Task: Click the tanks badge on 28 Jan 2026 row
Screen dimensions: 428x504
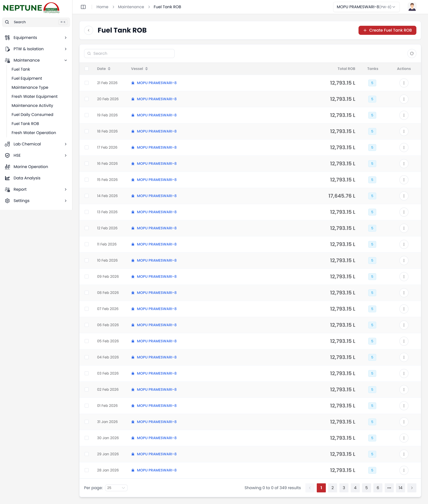Action: click(x=372, y=470)
